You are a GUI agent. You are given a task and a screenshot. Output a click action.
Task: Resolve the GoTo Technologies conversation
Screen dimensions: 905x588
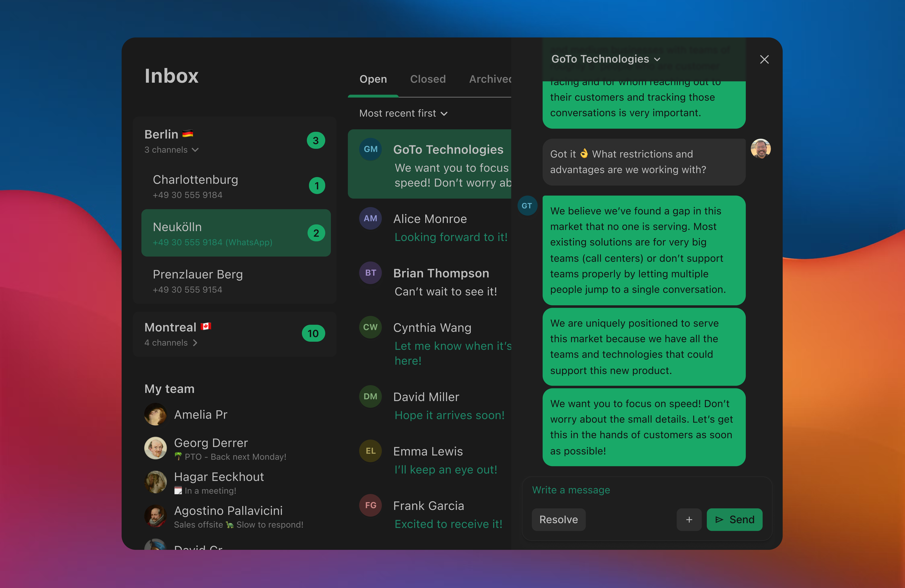click(558, 520)
